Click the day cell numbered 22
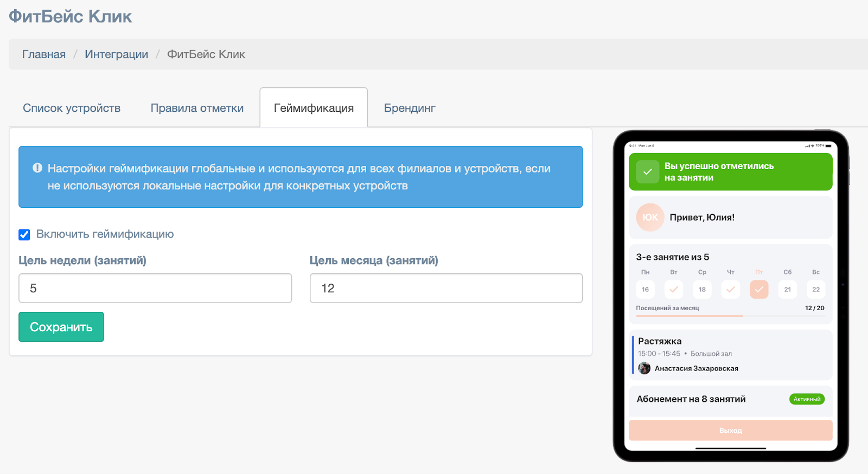Viewport: 868px width, 474px height. tap(816, 289)
